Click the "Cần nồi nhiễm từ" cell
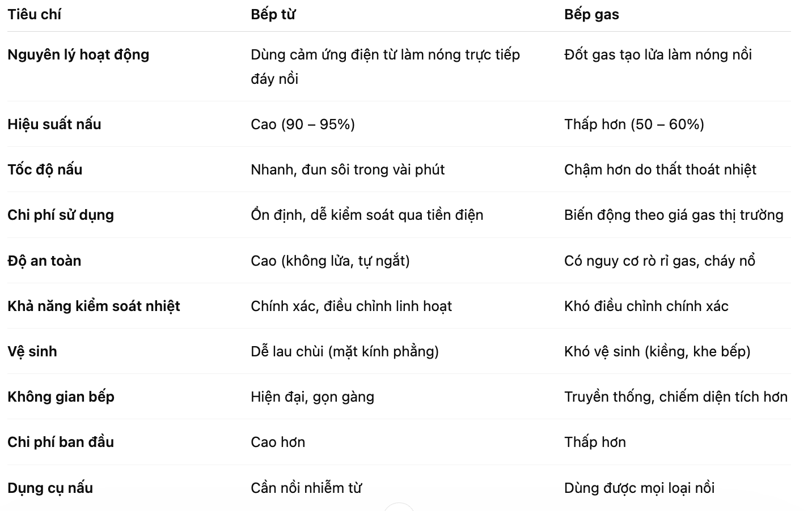Image resolution: width=812 pixels, height=511 pixels. click(306, 488)
